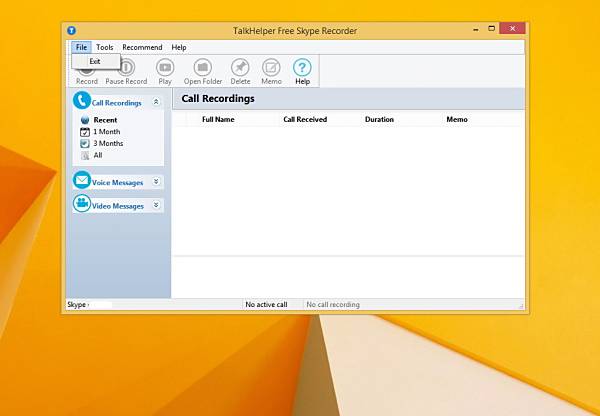
Task: Select the Recent filter
Action: 99,120
